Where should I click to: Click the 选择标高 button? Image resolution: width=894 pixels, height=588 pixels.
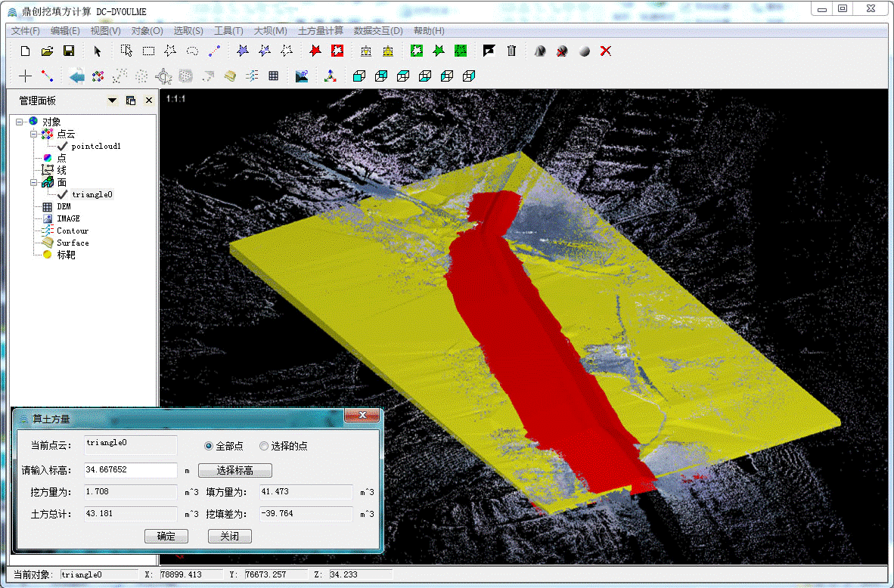point(234,471)
